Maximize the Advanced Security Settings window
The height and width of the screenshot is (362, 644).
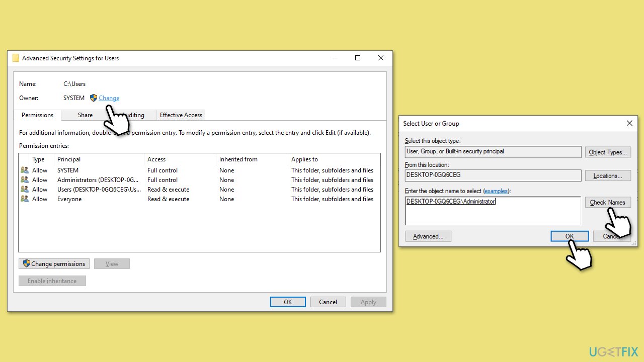click(x=358, y=58)
